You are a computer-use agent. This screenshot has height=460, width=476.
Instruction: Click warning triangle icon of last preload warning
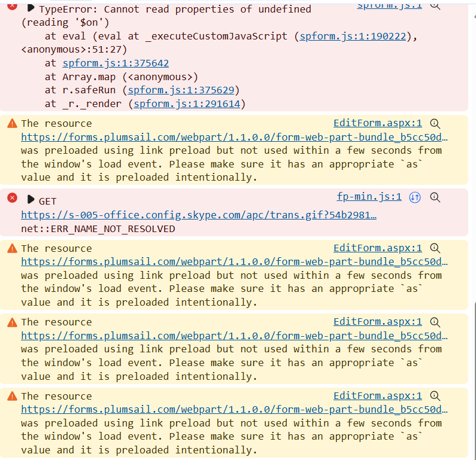[11, 396]
